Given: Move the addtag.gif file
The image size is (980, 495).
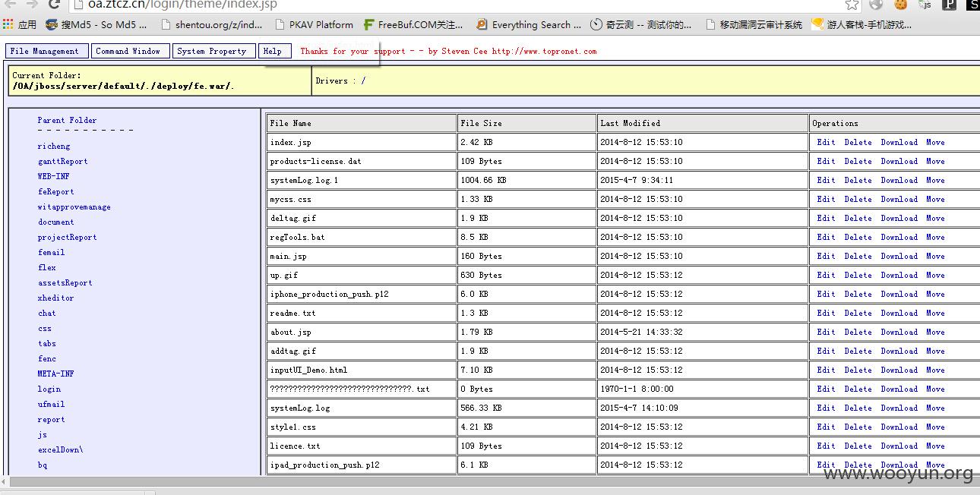Looking at the screenshot, I should tap(935, 351).
